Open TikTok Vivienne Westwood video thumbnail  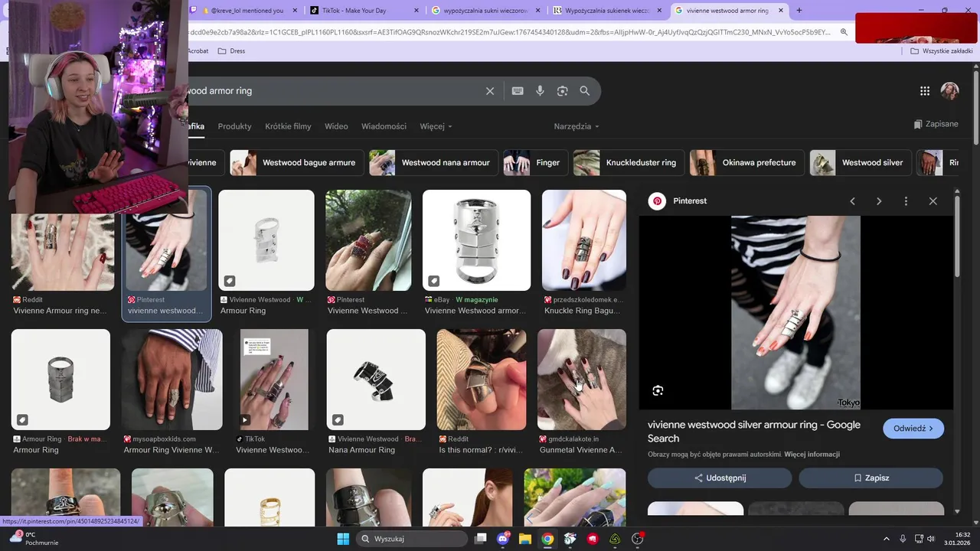(274, 380)
